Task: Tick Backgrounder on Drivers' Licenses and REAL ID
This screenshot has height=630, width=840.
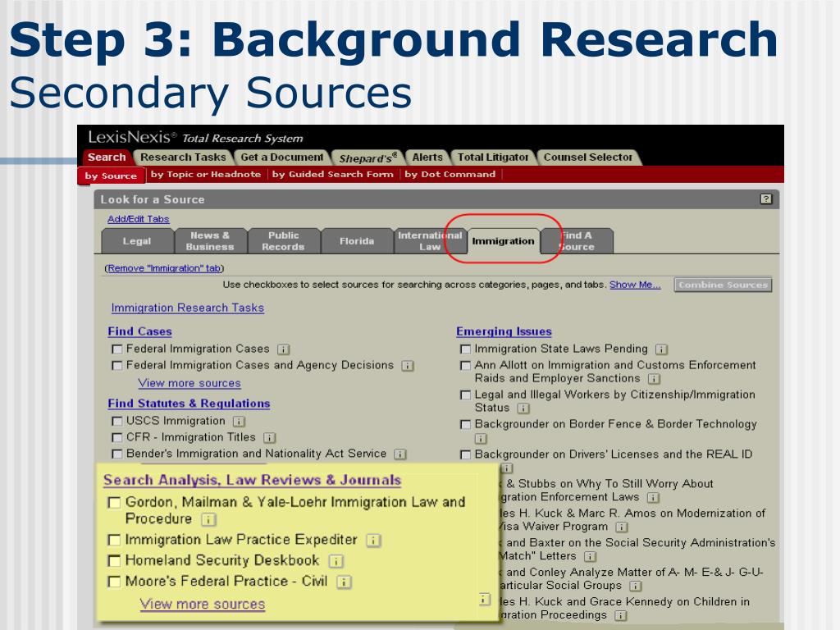Action: click(466, 454)
